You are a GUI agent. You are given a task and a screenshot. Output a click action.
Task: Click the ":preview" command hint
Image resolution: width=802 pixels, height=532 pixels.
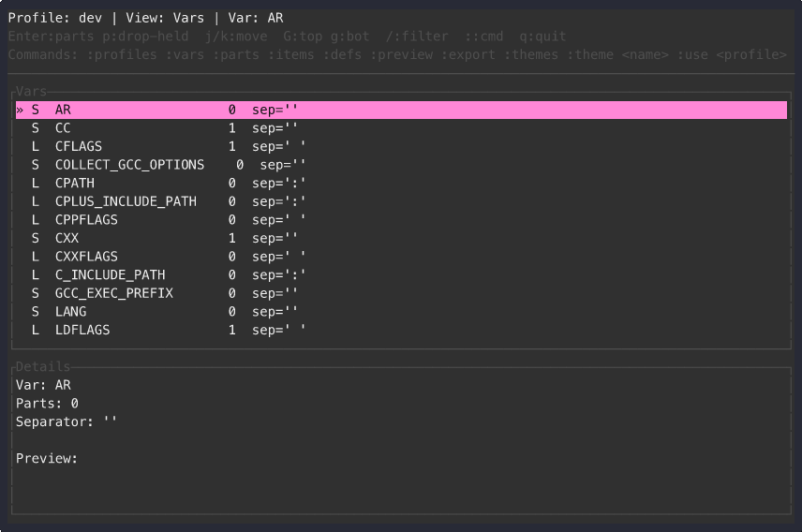(x=401, y=54)
